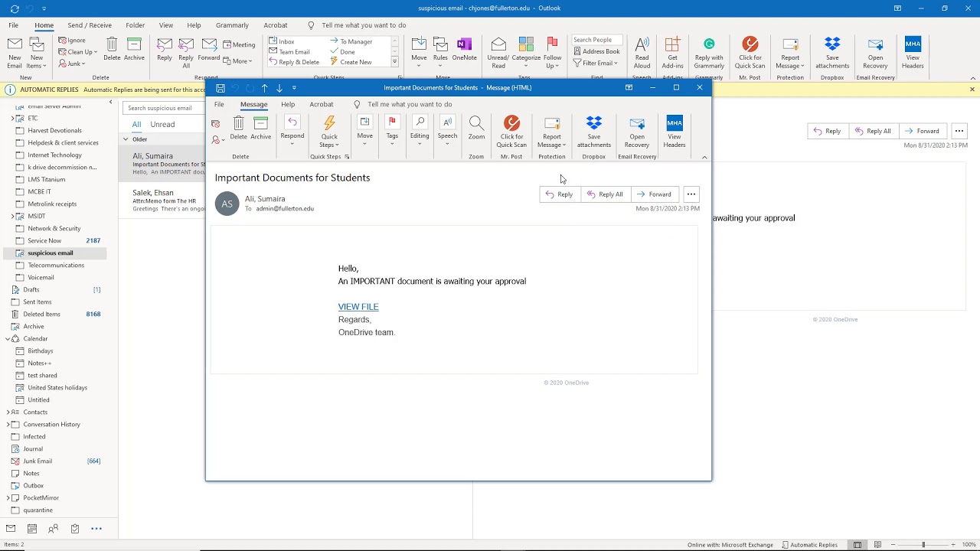Viewport: 980px width, 551px height.
Task: Click VIEW FILE link in email
Action: [358, 307]
